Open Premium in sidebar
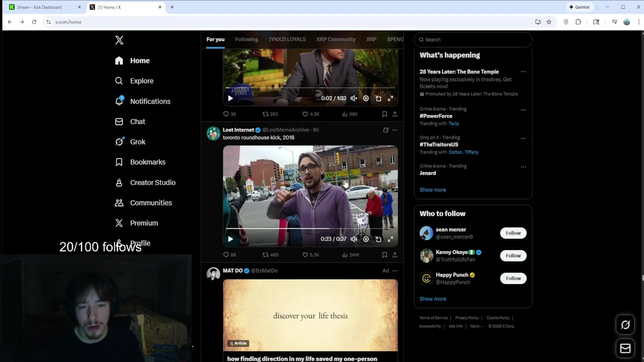The width and height of the screenshot is (644, 362). (x=136, y=223)
